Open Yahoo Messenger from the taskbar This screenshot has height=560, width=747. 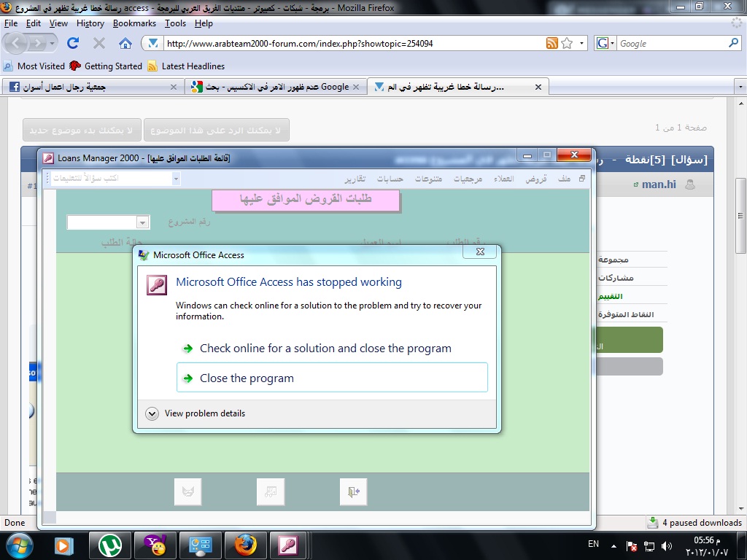[x=155, y=545]
